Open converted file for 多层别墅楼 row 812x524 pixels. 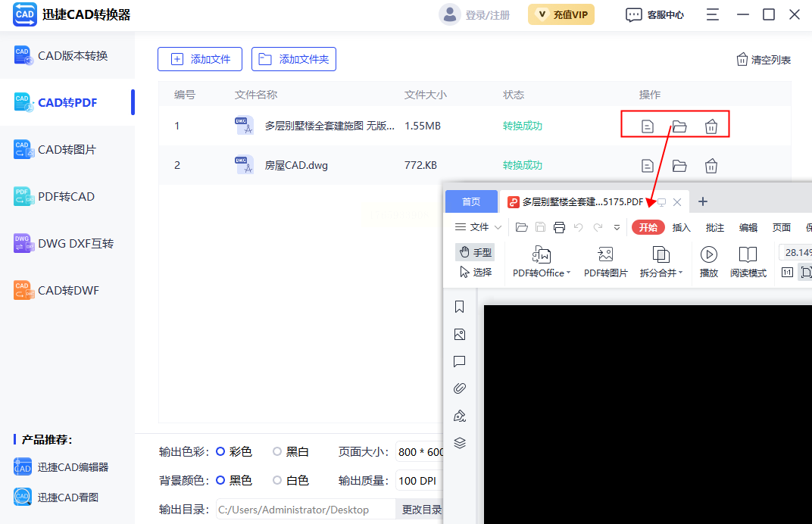[648, 126]
